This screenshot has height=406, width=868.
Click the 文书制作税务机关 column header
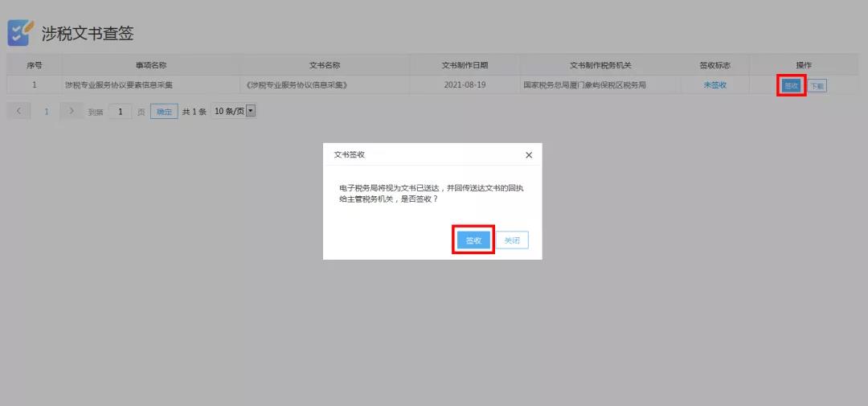click(x=600, y=65)
